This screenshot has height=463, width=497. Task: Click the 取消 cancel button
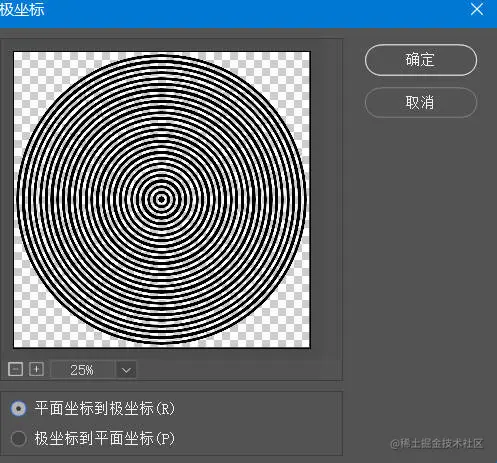tap(421, 102)
